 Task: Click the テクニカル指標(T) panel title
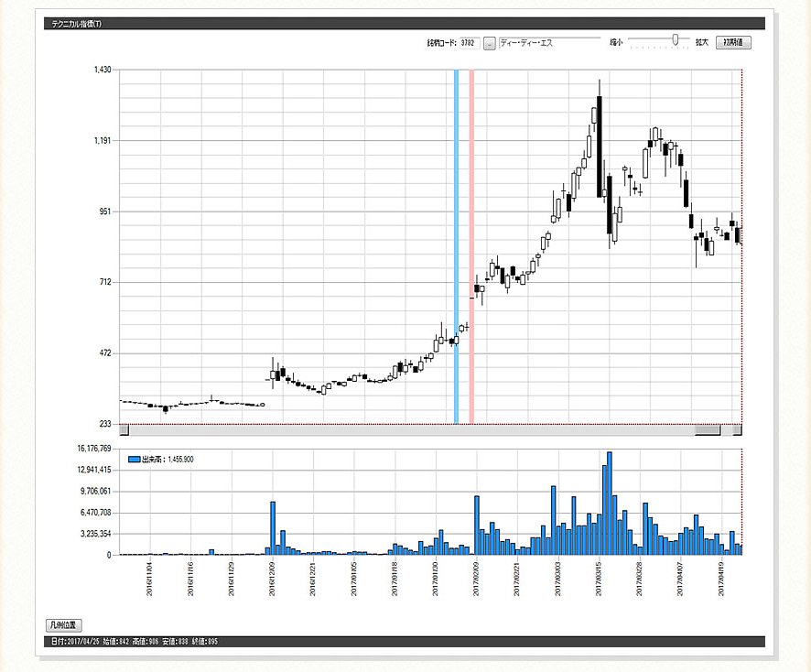[x=77, y=24]
